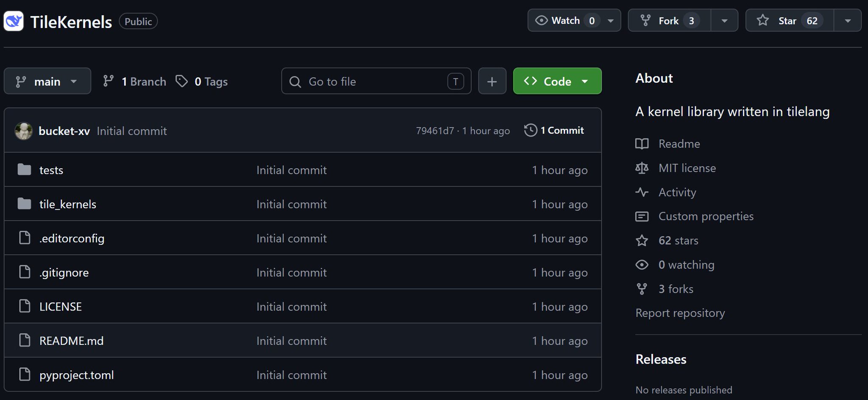Click the Custom properties note icon

pos(642,216)
